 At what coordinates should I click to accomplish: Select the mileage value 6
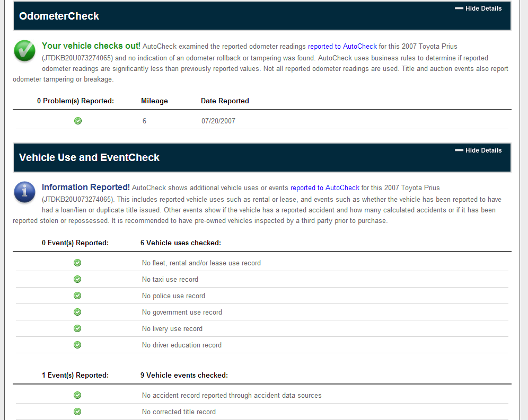click(x=145, y=121)
